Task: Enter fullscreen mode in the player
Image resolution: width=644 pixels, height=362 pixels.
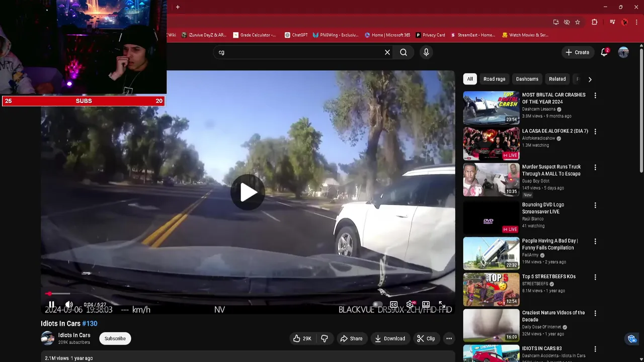Action: 441,305
